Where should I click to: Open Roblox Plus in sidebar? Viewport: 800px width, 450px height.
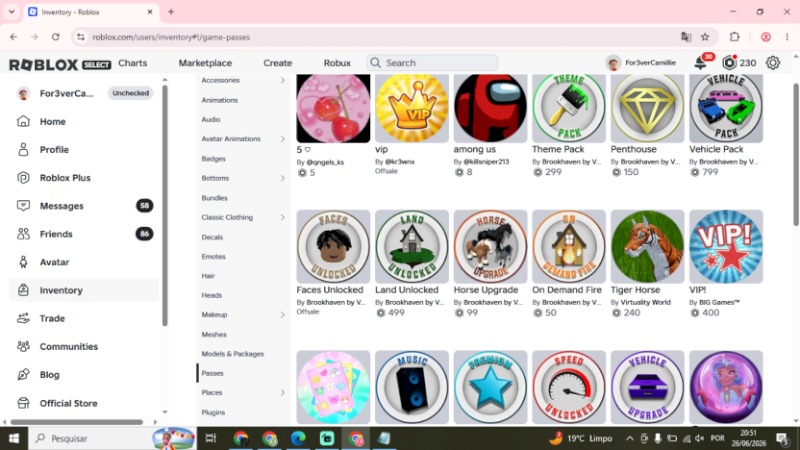(x=65, y=178)
